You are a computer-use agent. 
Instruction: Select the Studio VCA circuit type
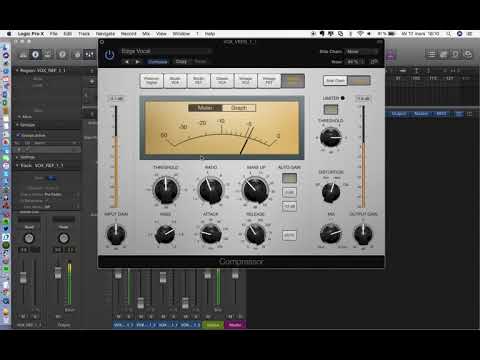[175, 81]
